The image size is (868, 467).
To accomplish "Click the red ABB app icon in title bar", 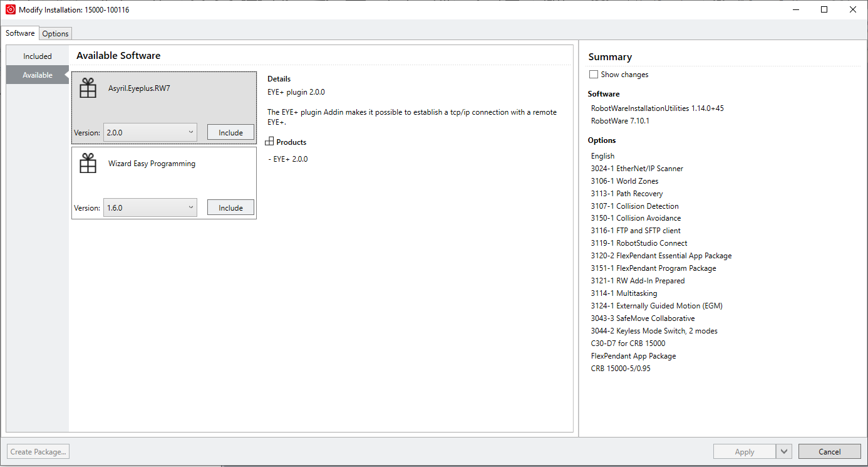I will pos(10,9).
